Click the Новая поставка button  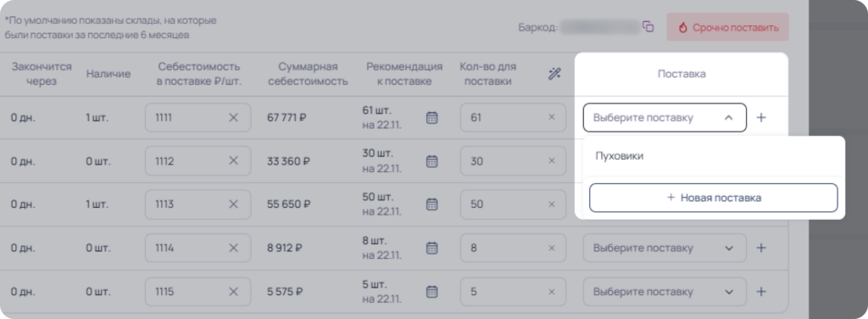[x=714, y=198]
